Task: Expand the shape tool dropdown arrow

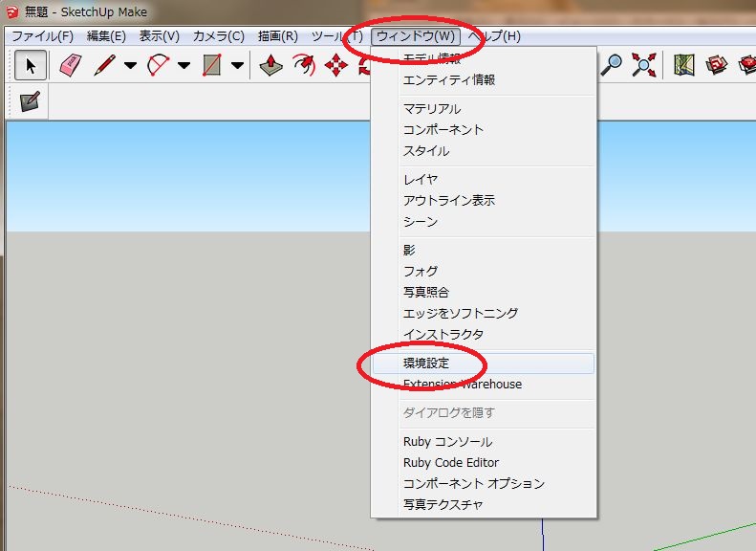Action: click(x=237, y=65)
